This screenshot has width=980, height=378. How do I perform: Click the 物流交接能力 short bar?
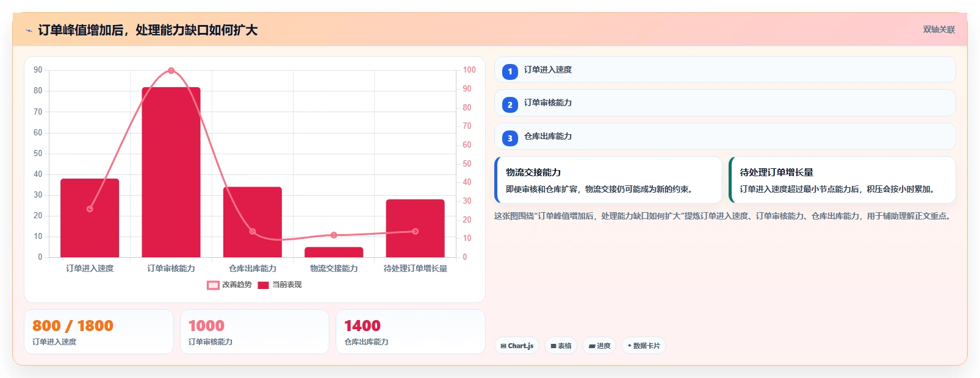pos(334,252)
